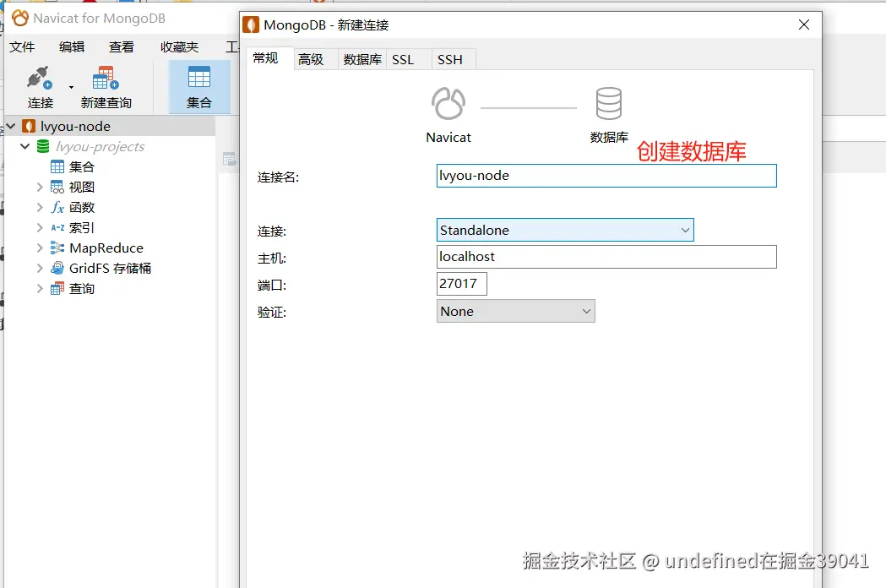This screenshot has width=886, height=588.
Task: Click the Navicat logo icon in dialog
Action: click(x=448, y=103)
